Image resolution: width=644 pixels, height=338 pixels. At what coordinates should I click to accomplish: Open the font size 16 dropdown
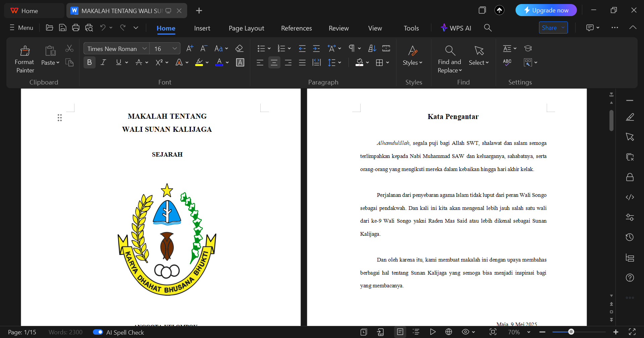pyautogui.click(x=174, y=49)
